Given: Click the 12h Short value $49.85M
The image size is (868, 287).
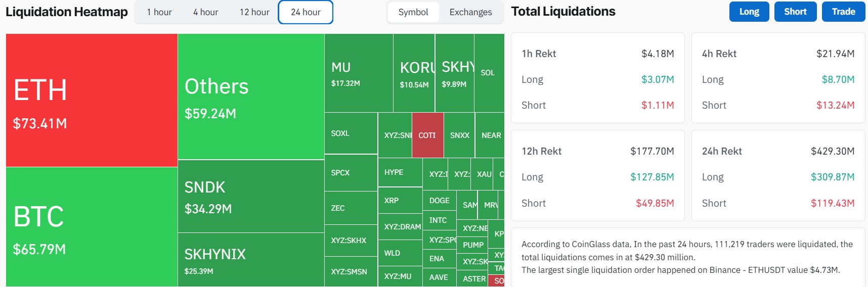Looking at the screenshot, I should pos(655,203).
